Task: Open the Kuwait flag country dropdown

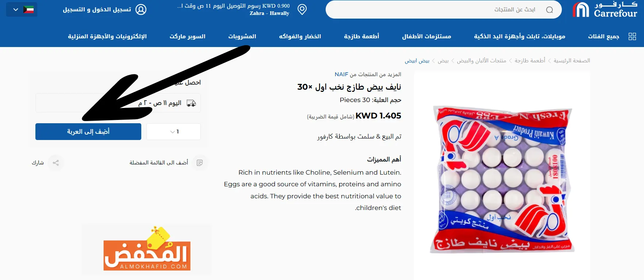Action: (22, 9)
